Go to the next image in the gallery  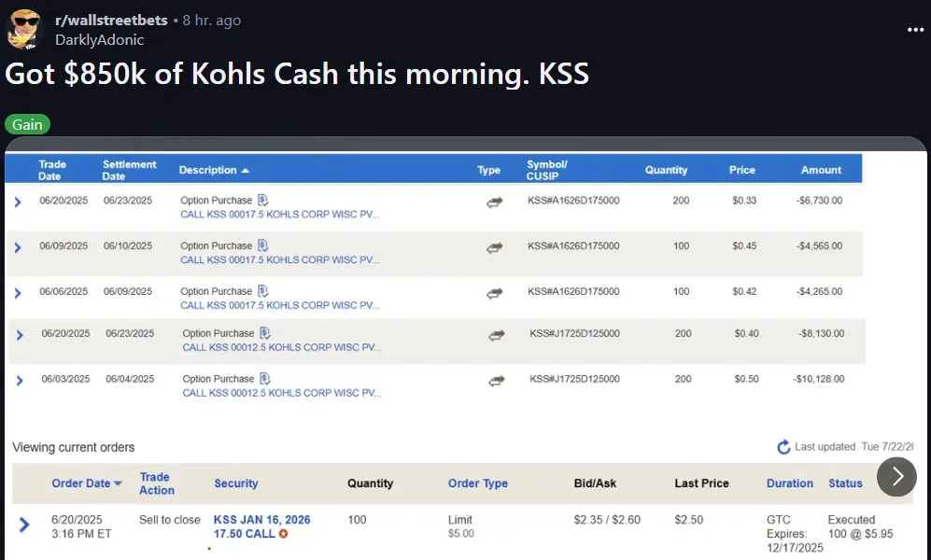pyautogui.click(x=896, y=476)
